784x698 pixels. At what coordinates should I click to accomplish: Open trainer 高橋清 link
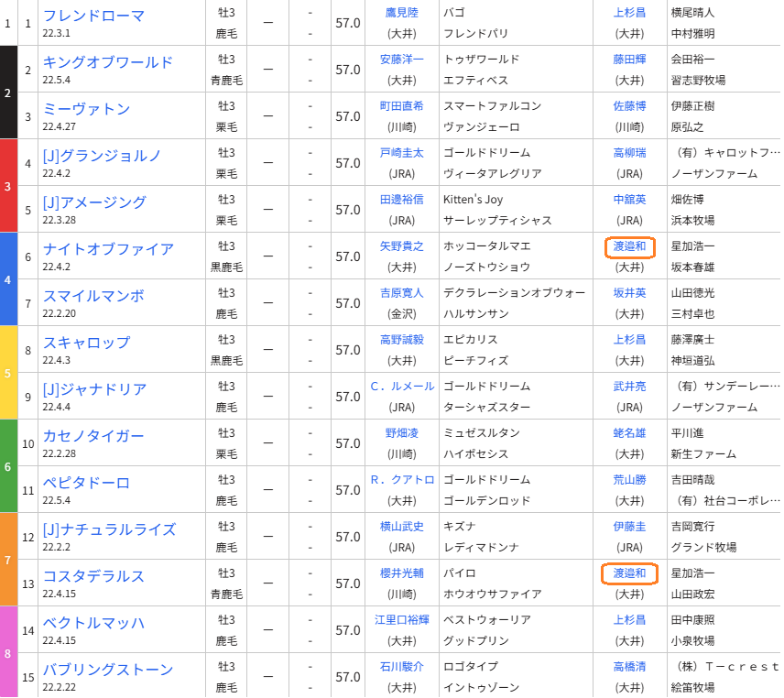click(629, 667)
